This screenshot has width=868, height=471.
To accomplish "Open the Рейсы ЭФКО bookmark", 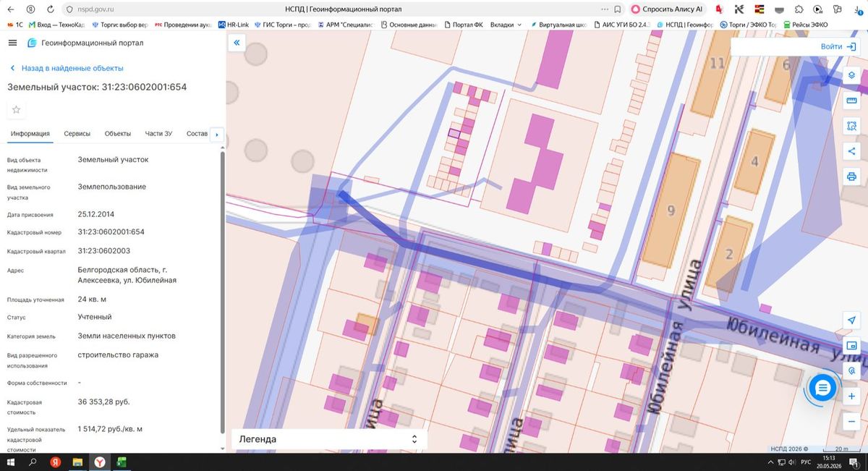I will point(805,25).
